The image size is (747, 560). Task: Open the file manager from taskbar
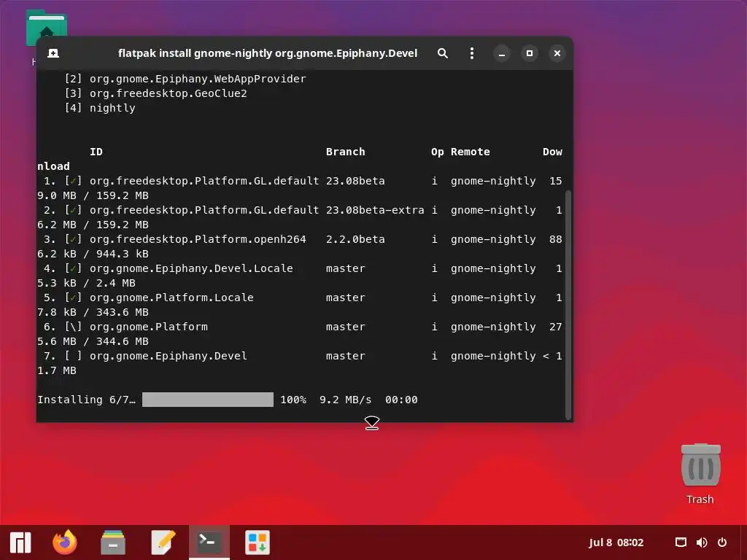coord(113,542)
